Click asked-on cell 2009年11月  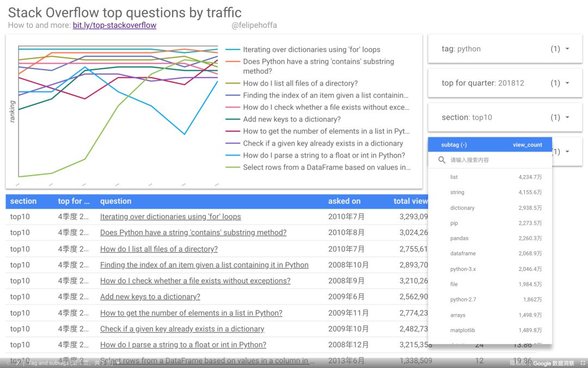coord(348,313)
